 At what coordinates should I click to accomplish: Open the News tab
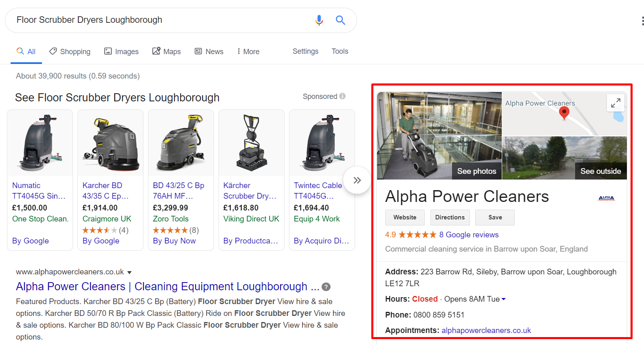pos(209,52)
